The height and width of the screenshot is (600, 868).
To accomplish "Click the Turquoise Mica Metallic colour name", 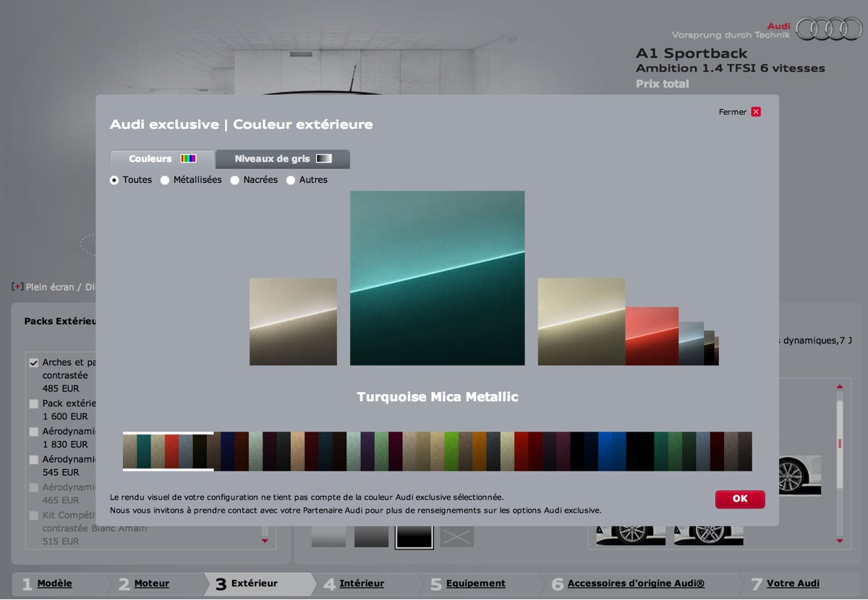I will coord(438,397).
